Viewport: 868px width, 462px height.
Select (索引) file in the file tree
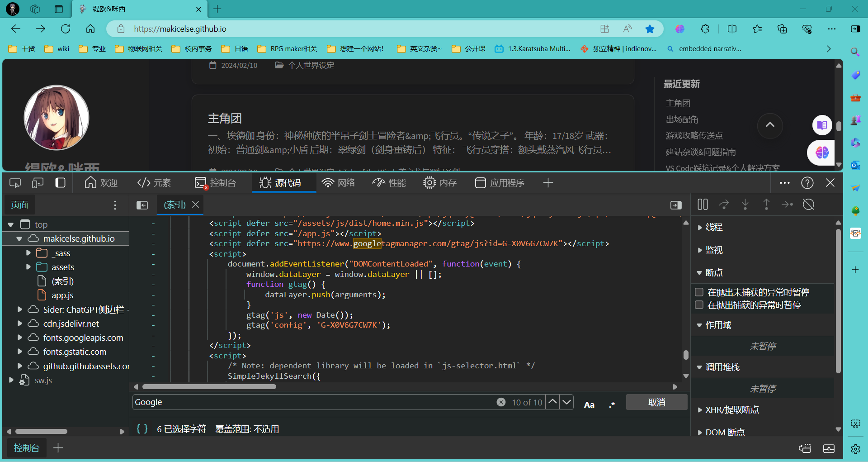[62, 281]
